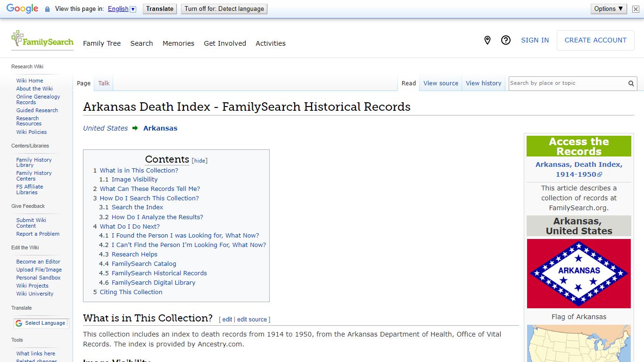Image resolution: width=644 pixels, height=362 pixels.
Task: Click SIGN IN
Action: (x=535, y=41)
